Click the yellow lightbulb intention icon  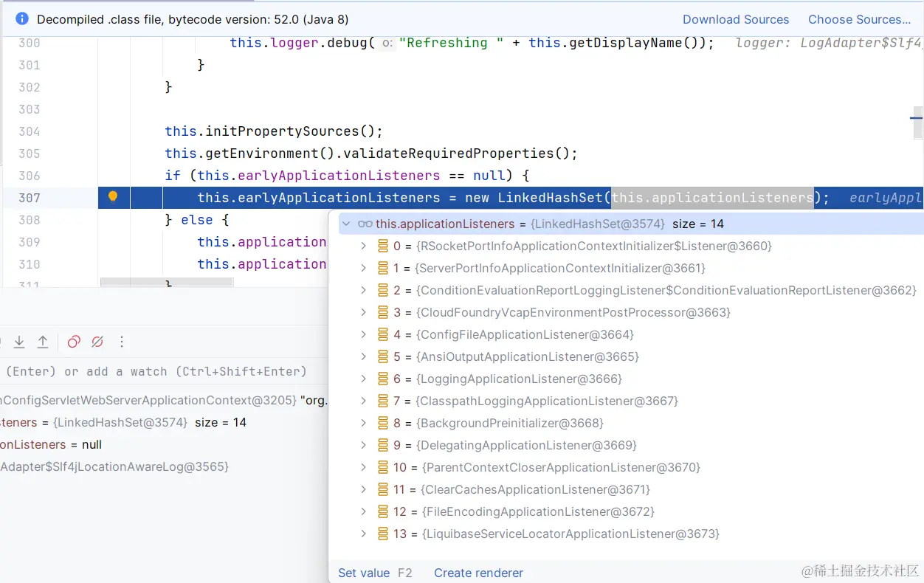(113, 196)
